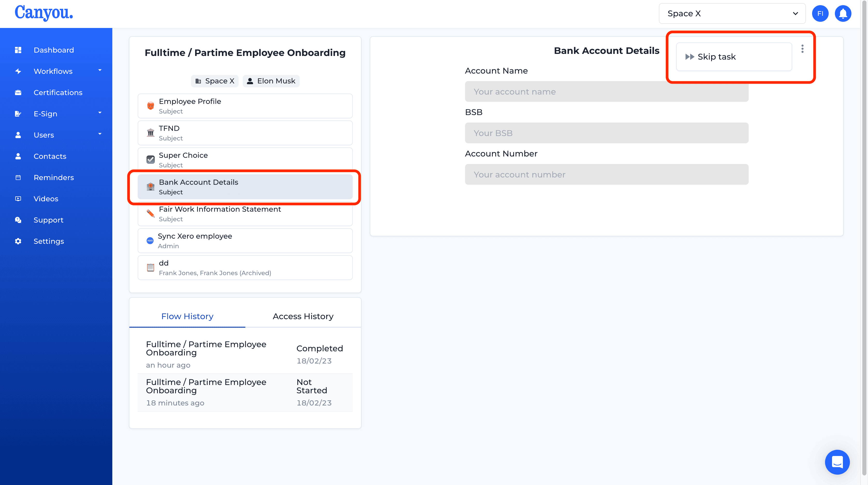The height and width of the screenshot is (485, 868).
Task: Click the Dashboard sidebar icon
Action: (18, 49)
